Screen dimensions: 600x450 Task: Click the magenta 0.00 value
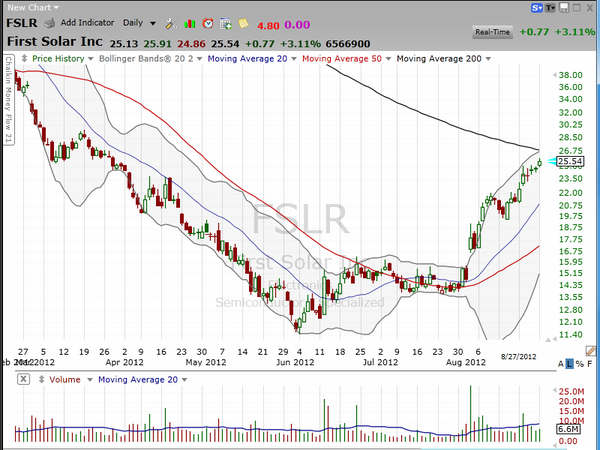coord(297,25)
